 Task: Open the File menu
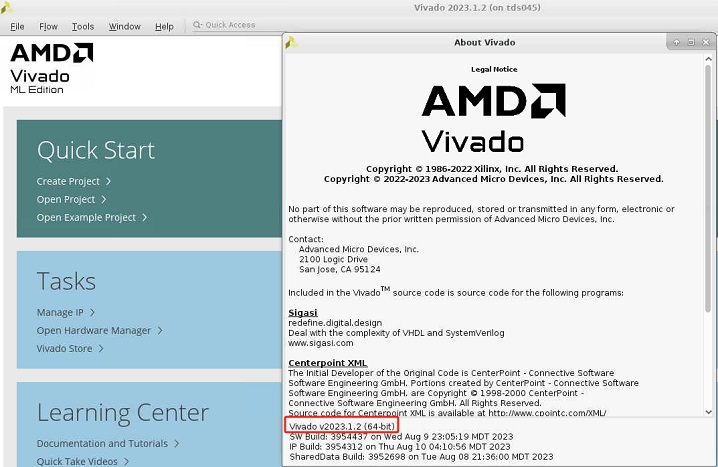(17, 26)
